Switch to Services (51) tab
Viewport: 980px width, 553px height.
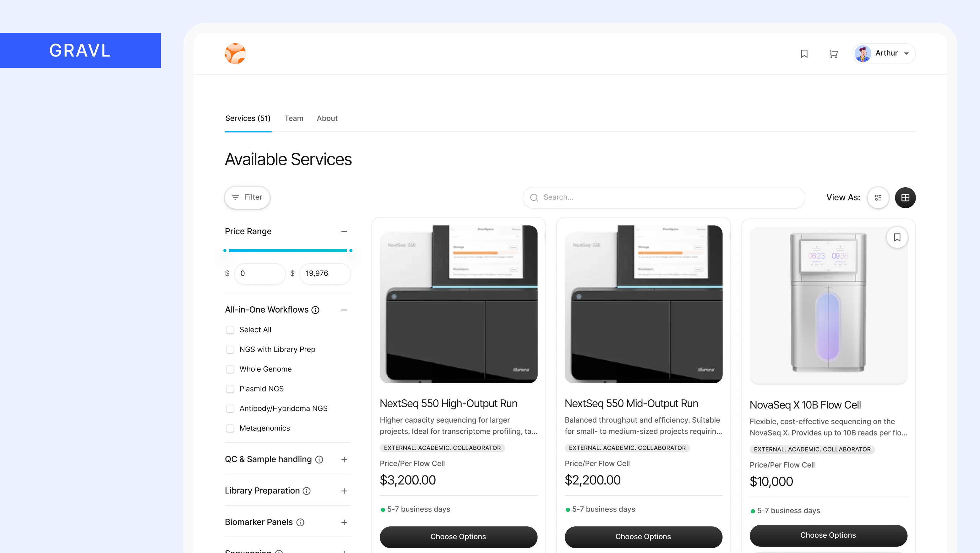coord(248,118)
